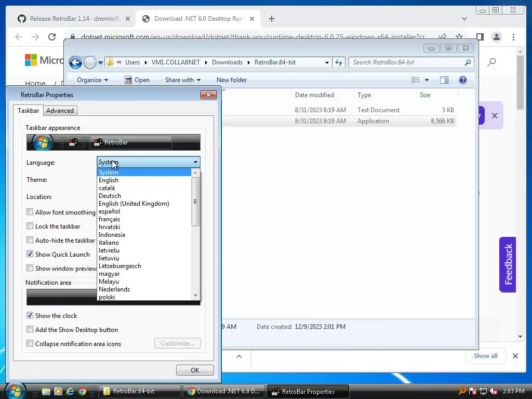Viewport: 532px width, 399px height.
Task: Click the share icon in Chrome address bar
Action: click(x=443, y=37)
